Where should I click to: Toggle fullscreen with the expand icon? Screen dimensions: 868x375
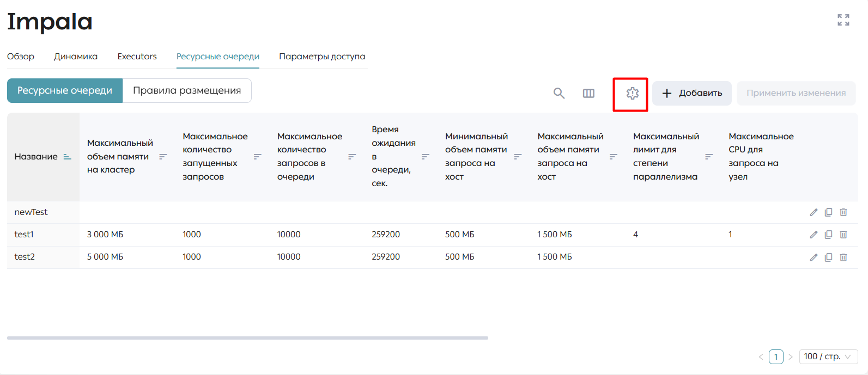[843, 20]
